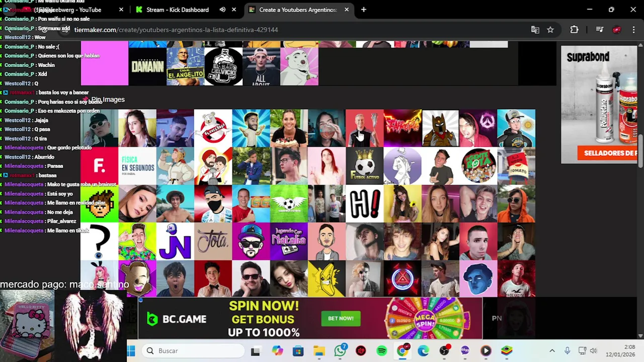
Task: Pick the red F. logo image
Action: coord(100,166)
